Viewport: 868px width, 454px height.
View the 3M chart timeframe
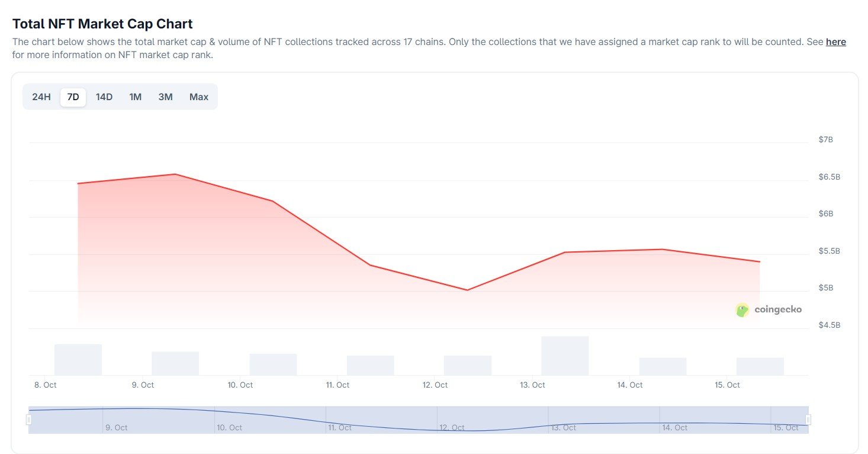click(x=165, y=97)
